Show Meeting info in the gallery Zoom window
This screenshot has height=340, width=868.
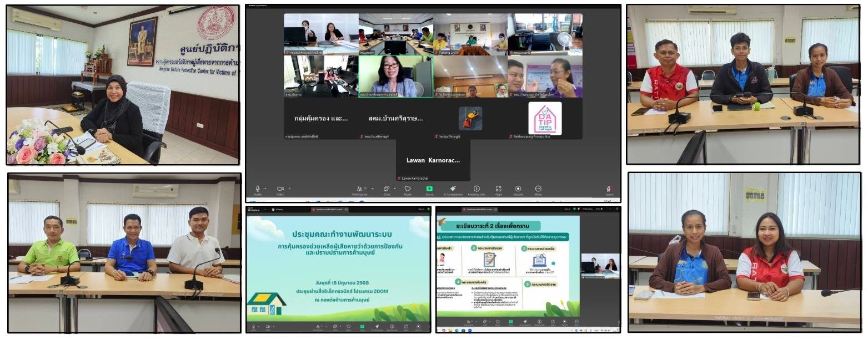[x=476, y=190]
